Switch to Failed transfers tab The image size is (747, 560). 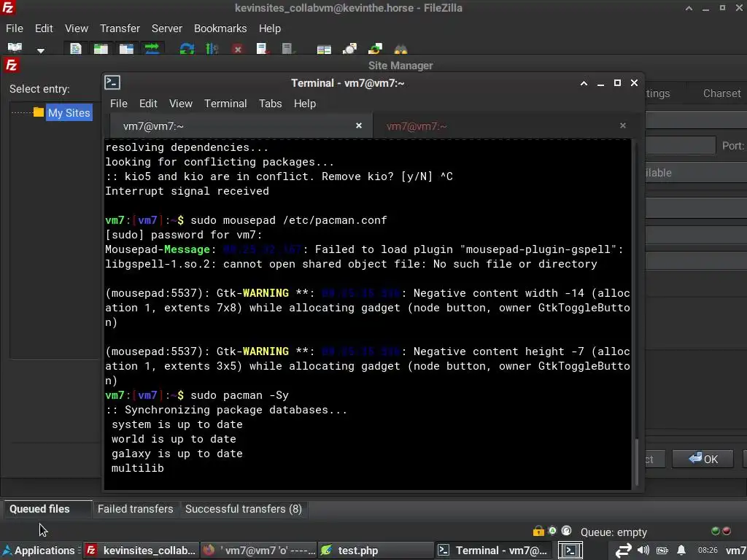coord(135,509)
